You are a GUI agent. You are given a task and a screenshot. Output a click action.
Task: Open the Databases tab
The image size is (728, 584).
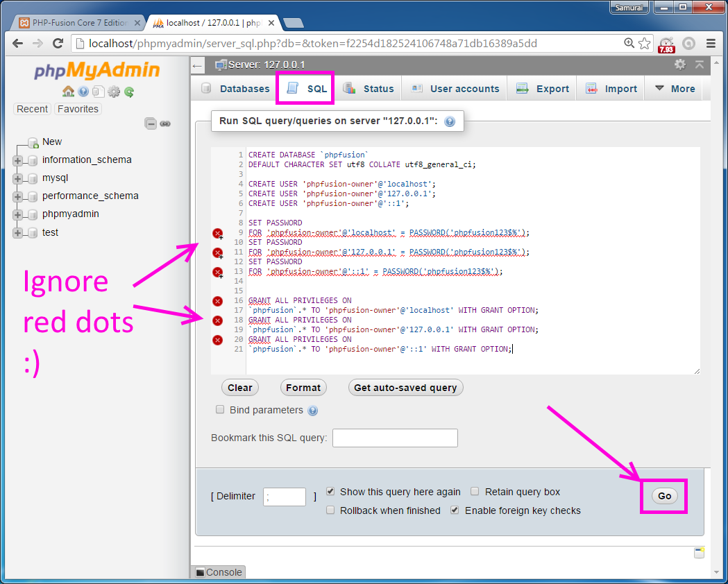pos(235,89)
